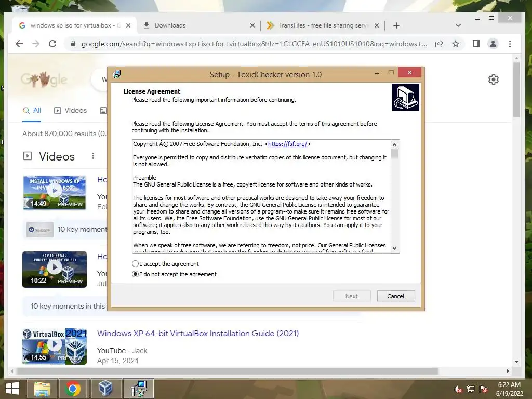Click the license text scroll up arrow
This screenshot has width=532, height=399.
394,145
